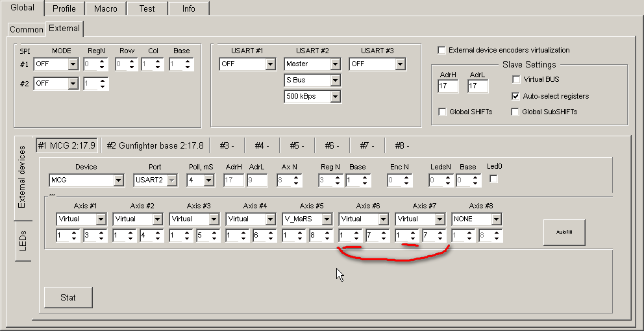Click Axis #1 second value stepper showing 3

(95, 236)
